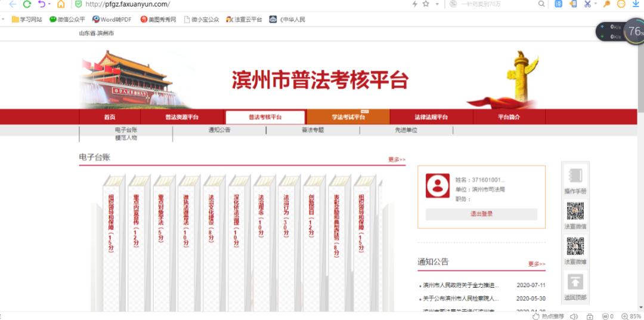Open the 法律法规平台 navigation tab
Screen dimensions: 644x320
point(431,117)
